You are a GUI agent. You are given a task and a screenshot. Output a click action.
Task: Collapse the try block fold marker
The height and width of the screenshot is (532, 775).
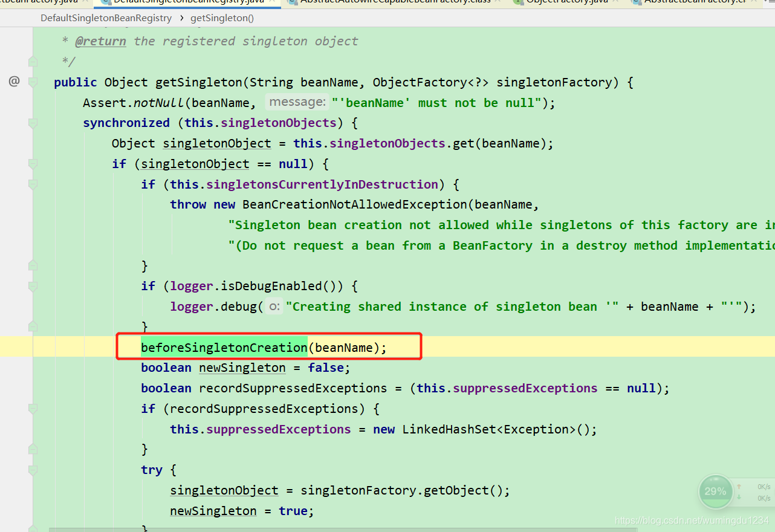[33, 470]
